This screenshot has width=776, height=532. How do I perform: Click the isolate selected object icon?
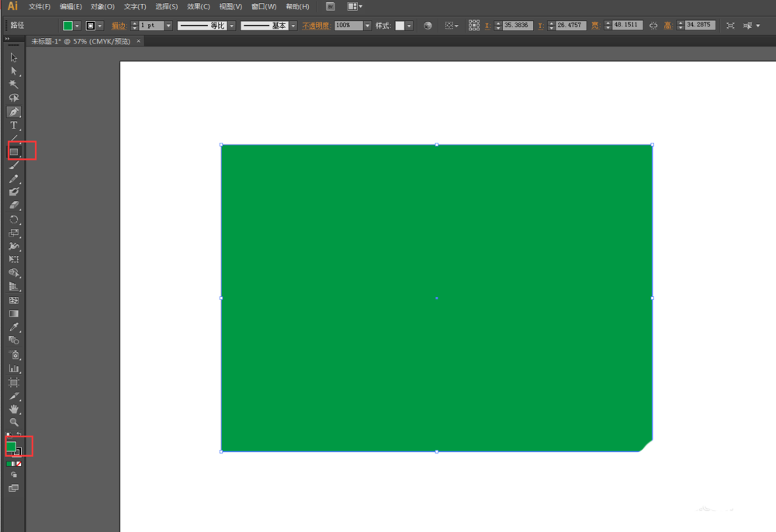[730, 26]
